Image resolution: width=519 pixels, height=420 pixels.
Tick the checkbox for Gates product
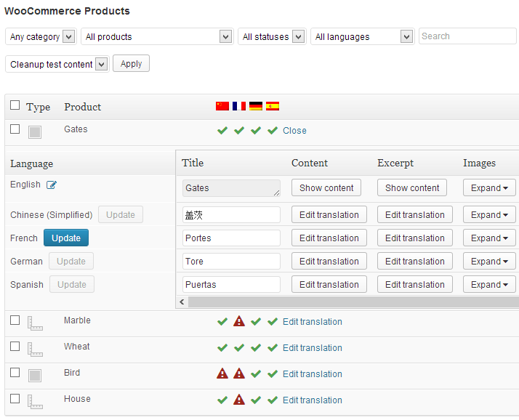15,129
